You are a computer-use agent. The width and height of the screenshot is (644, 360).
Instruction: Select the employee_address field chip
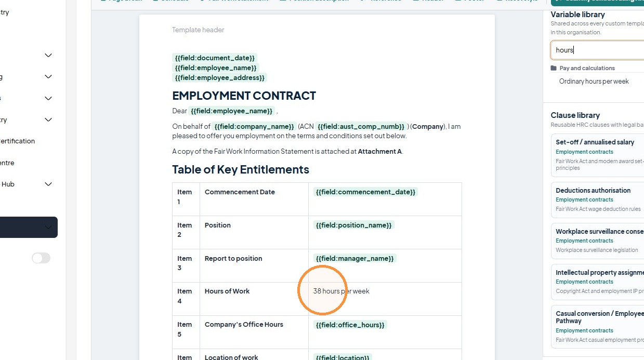coord(220,77)
